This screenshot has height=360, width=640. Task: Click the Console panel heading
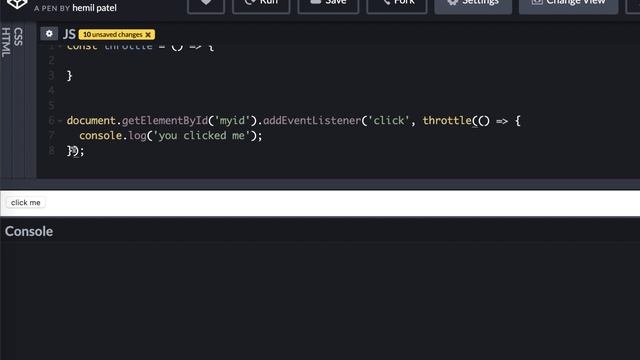29,231
